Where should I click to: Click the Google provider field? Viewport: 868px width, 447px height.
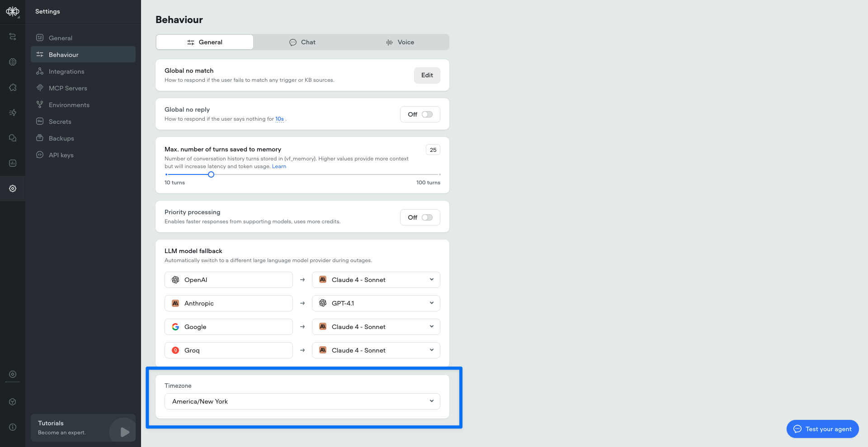point(229,327)
